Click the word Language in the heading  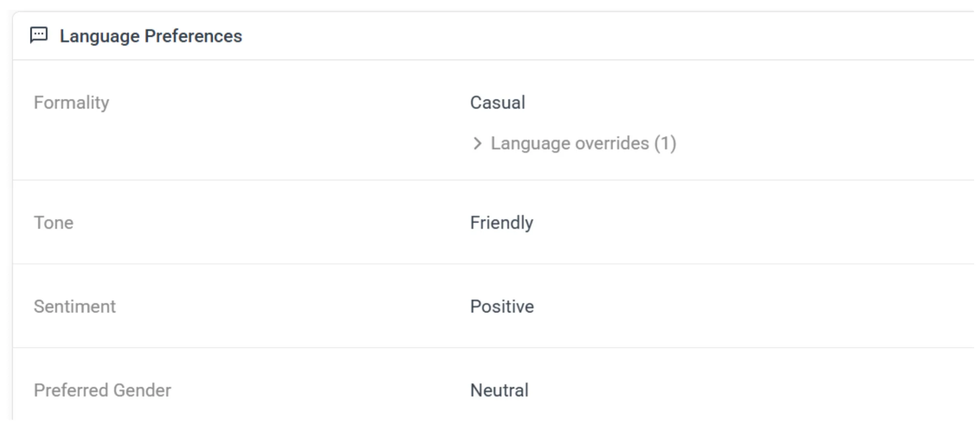tap(99, 36)
